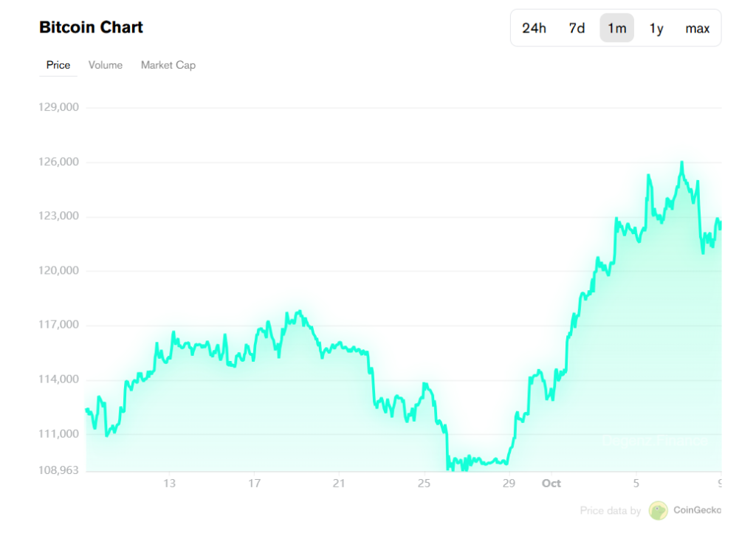Viewport: 756px width, 536px height.
Task: Click the CoinGecko gecko logo icon
Action: point(658,510)
